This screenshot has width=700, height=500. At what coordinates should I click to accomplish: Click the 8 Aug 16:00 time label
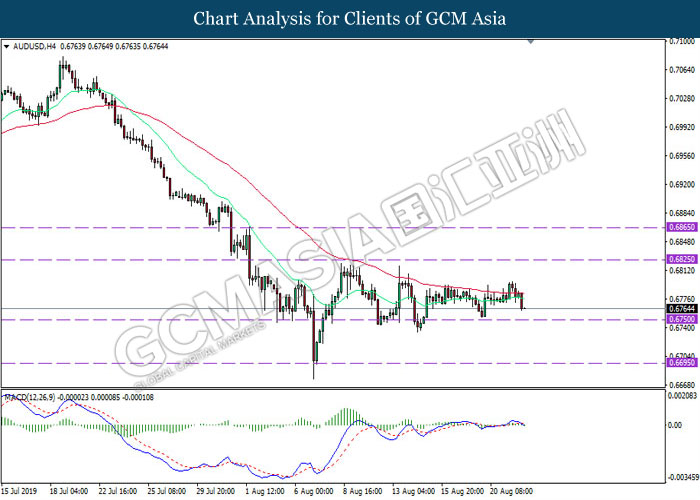coord(362,491)
